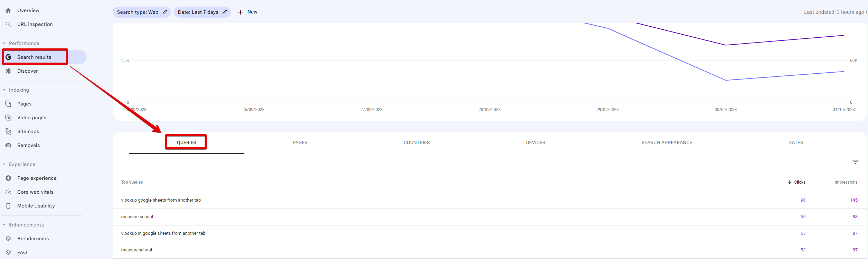Viewport: 868px width, 259px height.
Task: Click the 'Top queries' column header
Action: [x=132, y=182]
